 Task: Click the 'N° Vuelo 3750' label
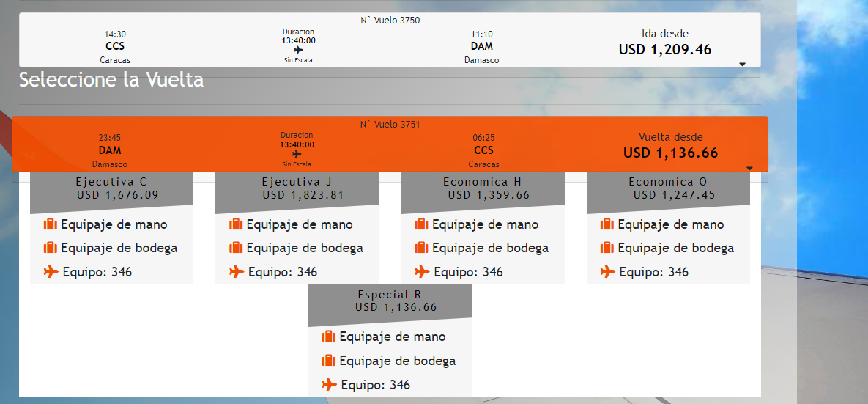[390, 21]
